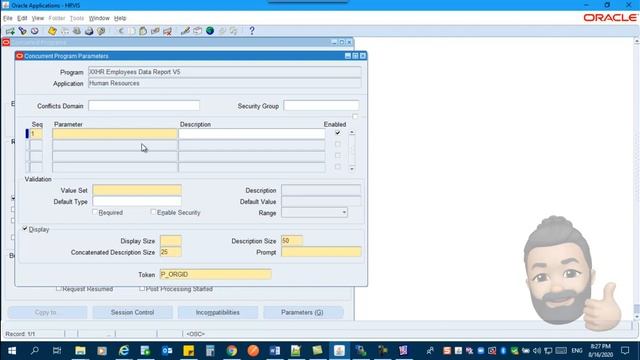Open the Help menu
Screen dimensions: 640x360
coord(120,18)
